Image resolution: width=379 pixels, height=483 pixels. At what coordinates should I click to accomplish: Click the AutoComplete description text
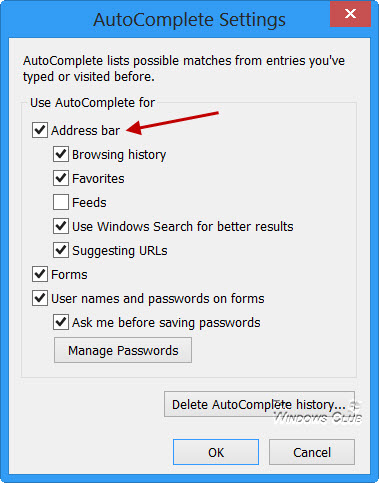184,68
